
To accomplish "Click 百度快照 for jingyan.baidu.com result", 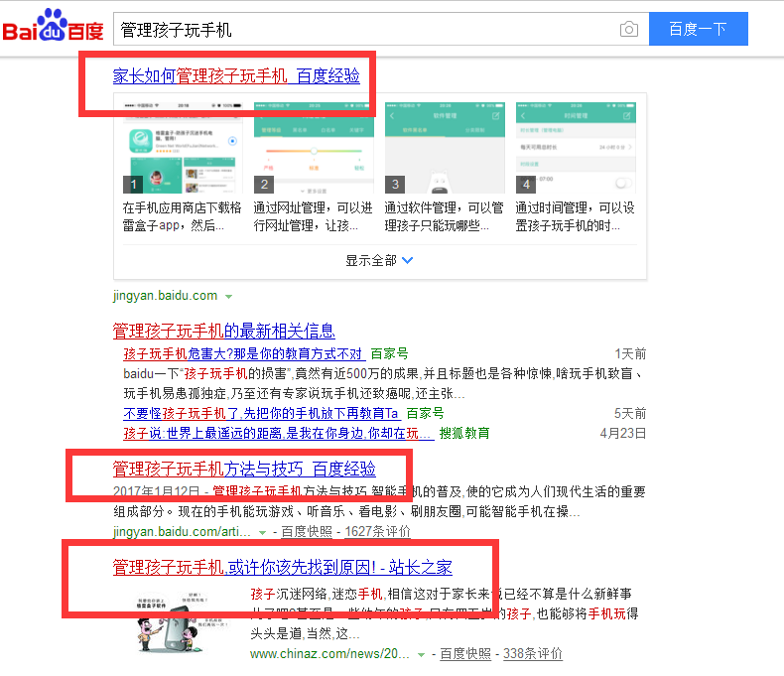I will coord(307,531).
